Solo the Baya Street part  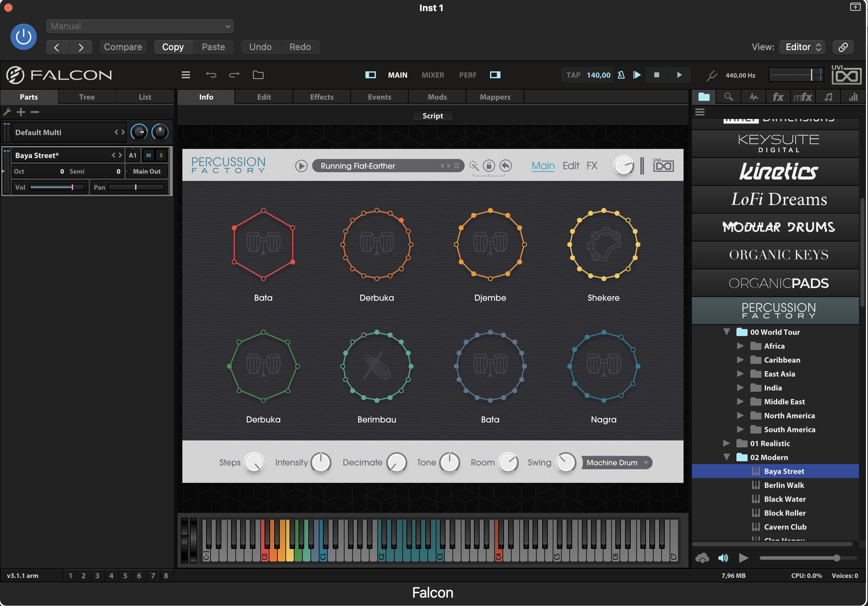click(x=161, y=155)
